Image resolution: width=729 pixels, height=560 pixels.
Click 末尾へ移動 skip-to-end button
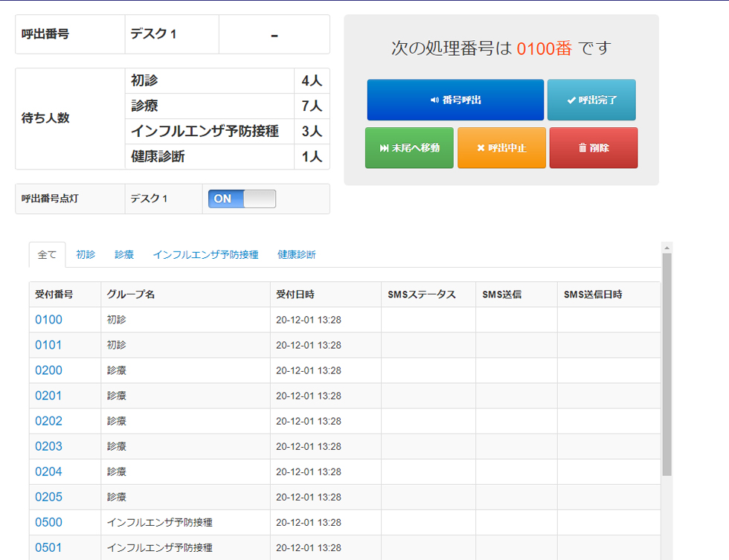click(409, 148)
